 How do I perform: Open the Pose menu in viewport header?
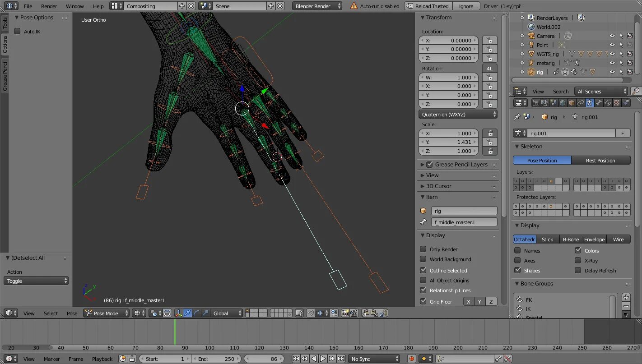coord(72,313)
